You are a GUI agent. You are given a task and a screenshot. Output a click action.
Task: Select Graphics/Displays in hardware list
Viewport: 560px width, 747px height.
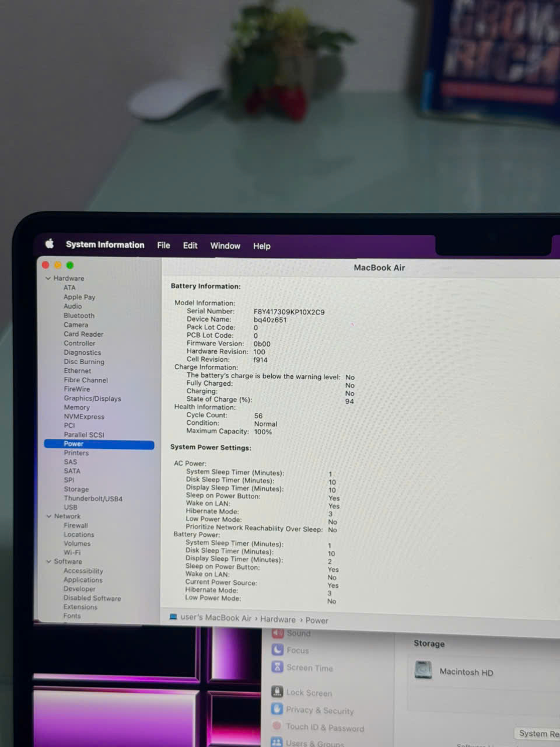tap(92, 399)
